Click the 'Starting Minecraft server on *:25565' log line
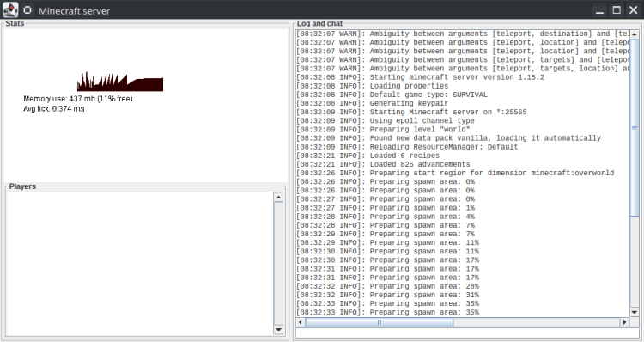The image size is (644, 342). [411, 112]
